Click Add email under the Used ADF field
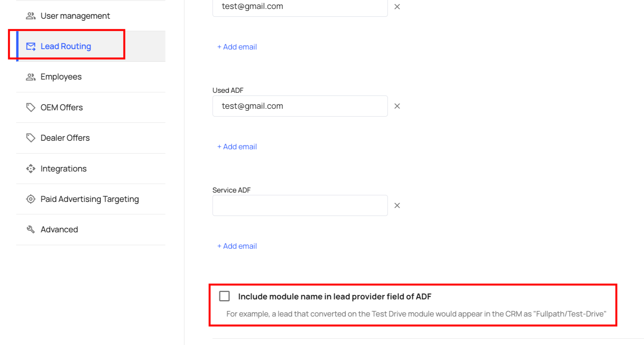This screenshot has height=345, width=644. [237, 147]
